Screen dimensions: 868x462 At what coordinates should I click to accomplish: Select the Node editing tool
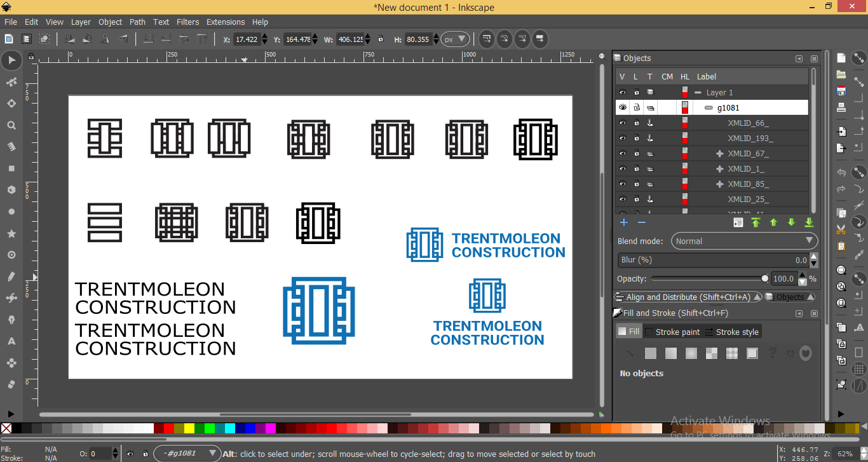tap(11, 82)
